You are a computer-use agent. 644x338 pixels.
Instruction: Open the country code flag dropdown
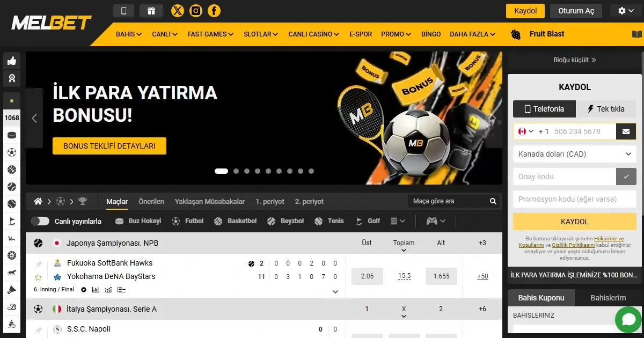click(x=526, y=131)
